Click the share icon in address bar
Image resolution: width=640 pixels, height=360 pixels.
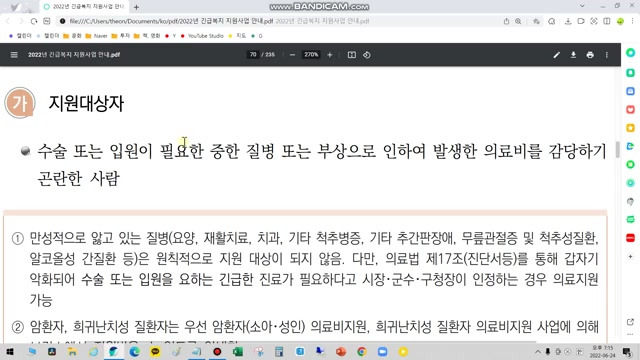point(506,21)
